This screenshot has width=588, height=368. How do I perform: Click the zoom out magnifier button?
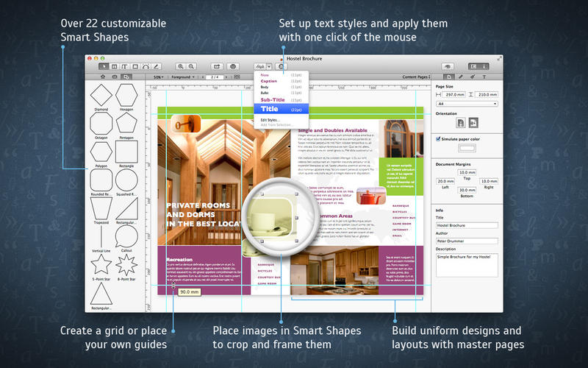(192, 66)
